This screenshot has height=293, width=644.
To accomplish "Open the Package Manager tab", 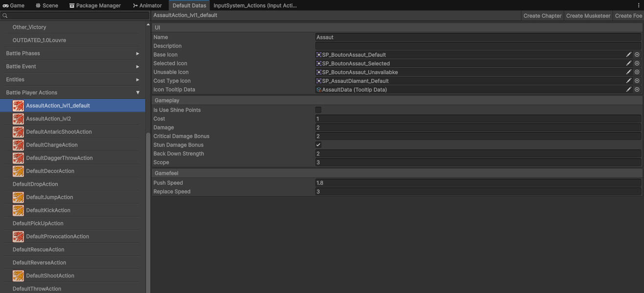I will click(x=95, y=5).
